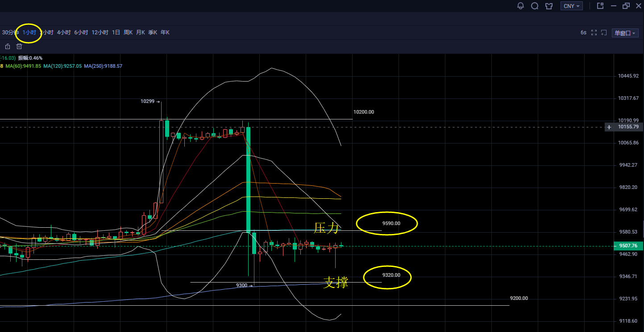Click the 6s refresh interval label
644x332 pixels.
click(x=583, y=33)
